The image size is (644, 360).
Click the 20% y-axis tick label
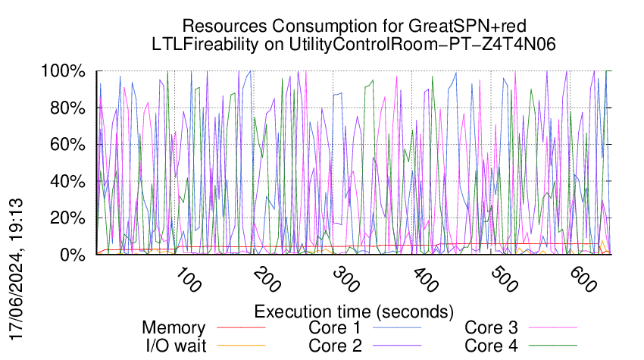[67, 218]
